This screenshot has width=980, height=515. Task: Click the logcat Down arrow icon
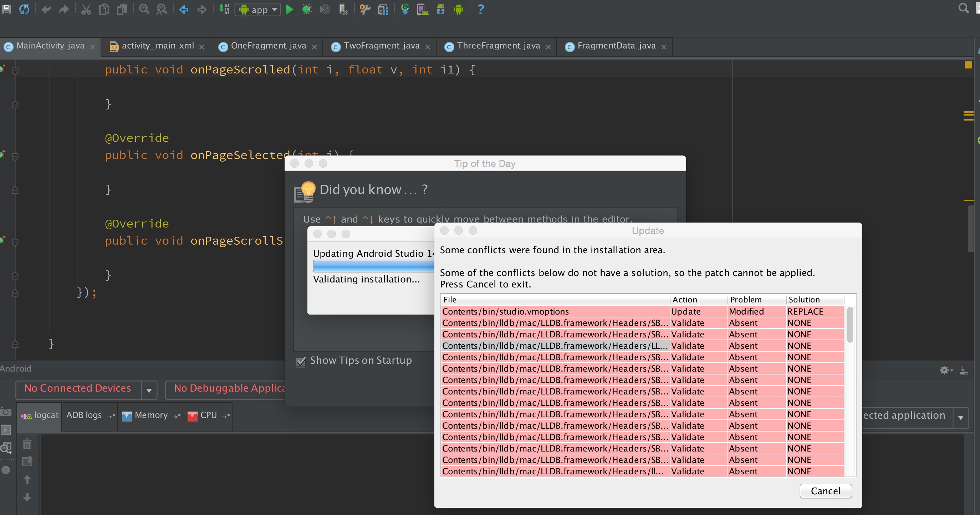27,497
